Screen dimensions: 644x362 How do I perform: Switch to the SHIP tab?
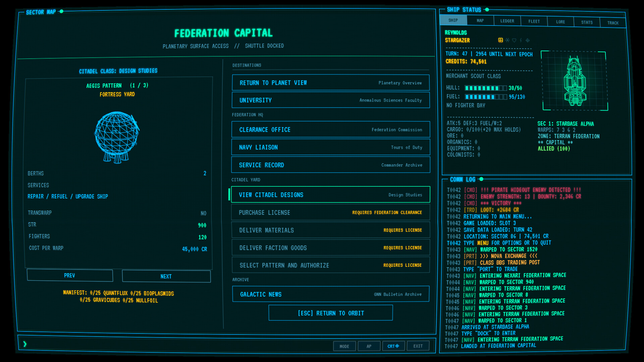point(453,20)
